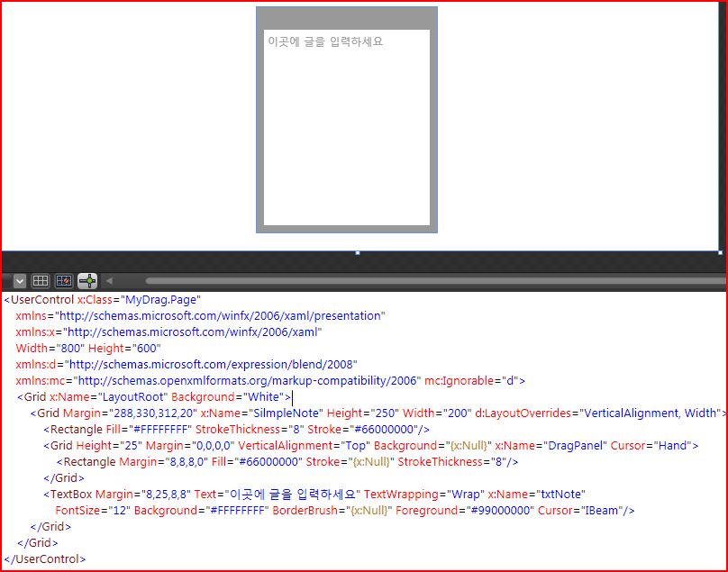Toggle the snap to snaplines icon

pyautogui.click(x=87, y=280)
